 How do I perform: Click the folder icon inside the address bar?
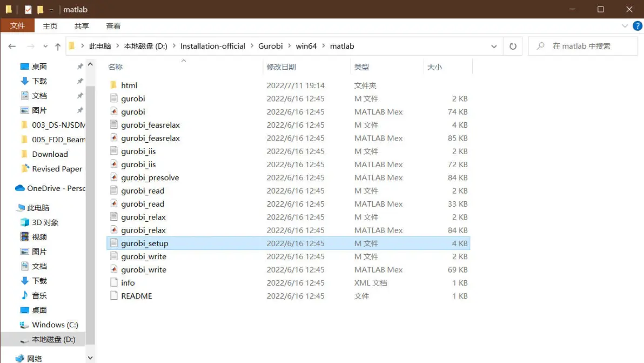(x=72, y=45)
